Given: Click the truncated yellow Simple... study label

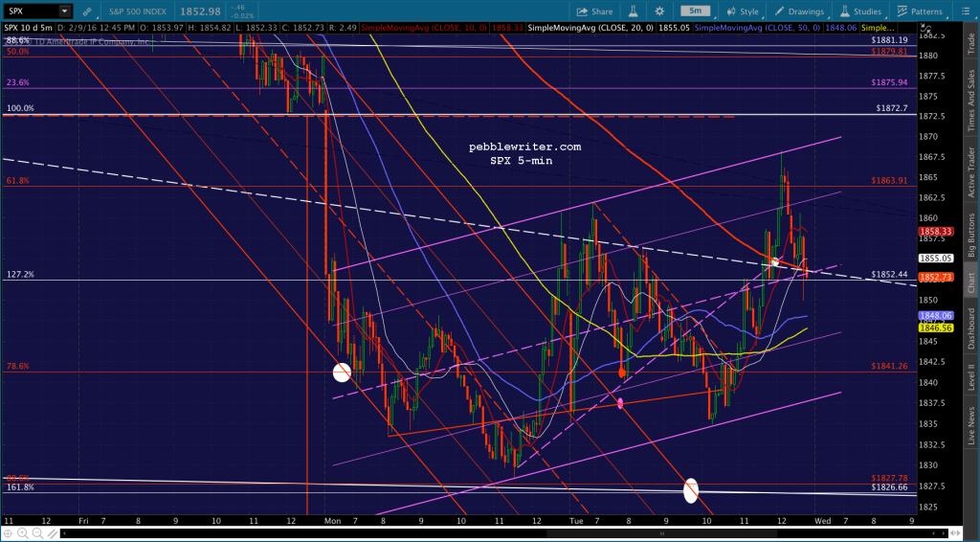Looking at the screenshot, I should click(877, 28).
